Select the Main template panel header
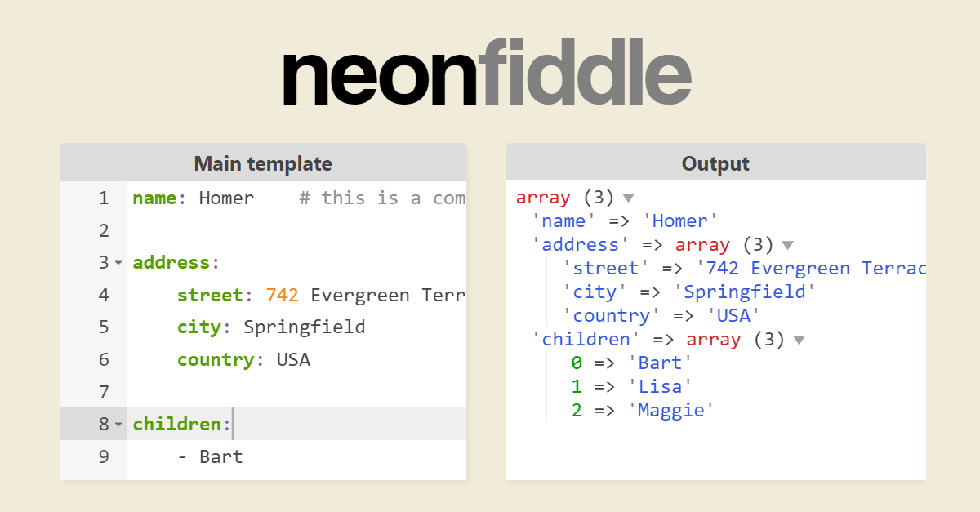980x512 pixels. (263, 163)
